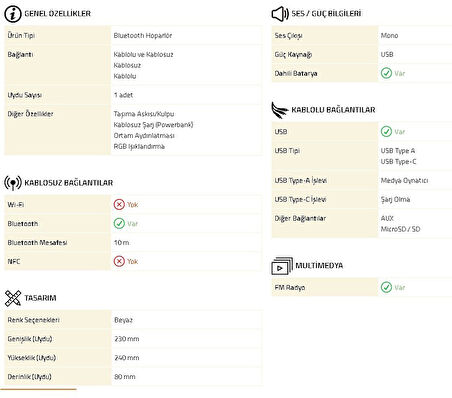452x398 pixels.
Task: Click the Wi-Fi label
Action: [x=16, y=205]
